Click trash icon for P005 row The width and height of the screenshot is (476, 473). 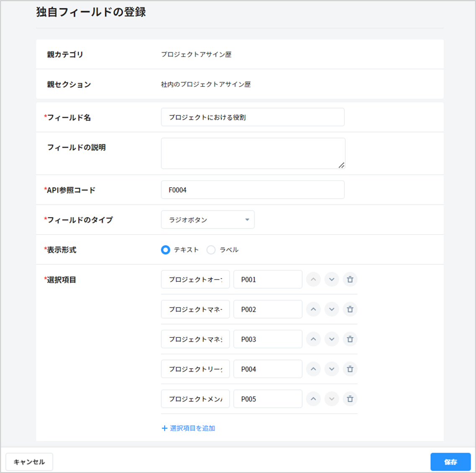(350, 399)
